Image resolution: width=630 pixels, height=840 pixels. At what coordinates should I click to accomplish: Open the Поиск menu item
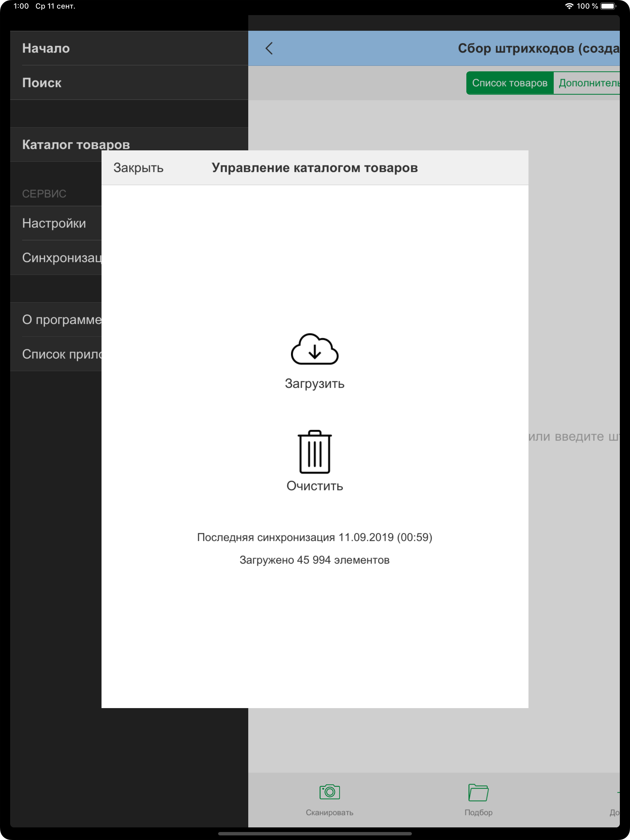tap(129, 83)
